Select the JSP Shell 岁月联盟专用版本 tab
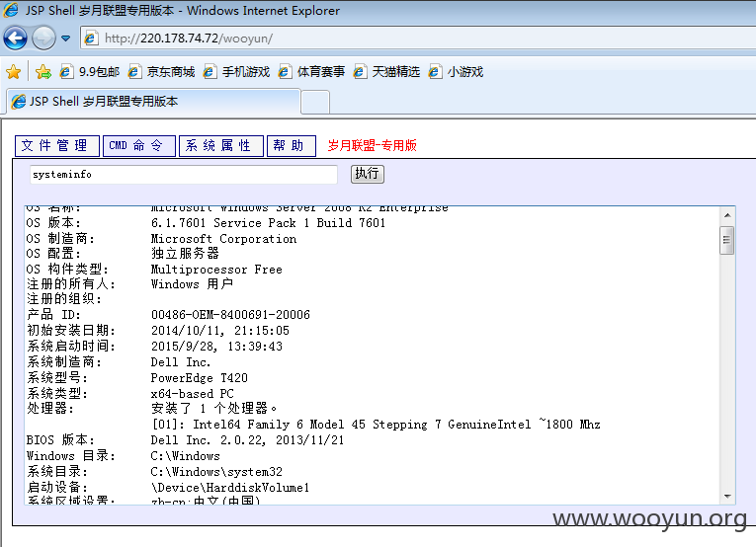 coord(153,101)
